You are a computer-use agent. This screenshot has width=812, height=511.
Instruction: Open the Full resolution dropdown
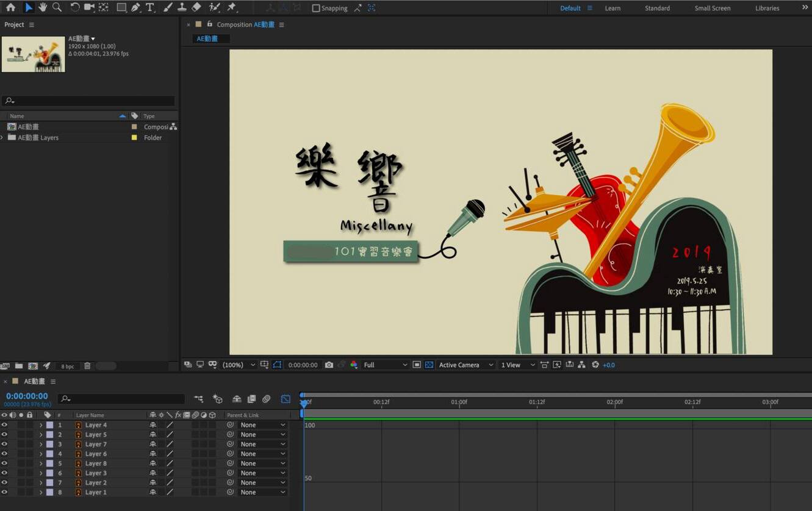tap(385, 365)
